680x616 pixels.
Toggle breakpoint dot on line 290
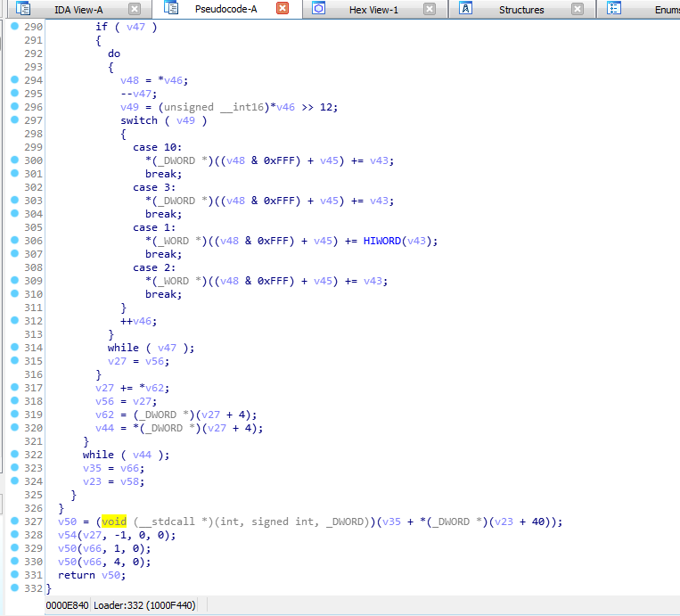(x=15, y=27)
